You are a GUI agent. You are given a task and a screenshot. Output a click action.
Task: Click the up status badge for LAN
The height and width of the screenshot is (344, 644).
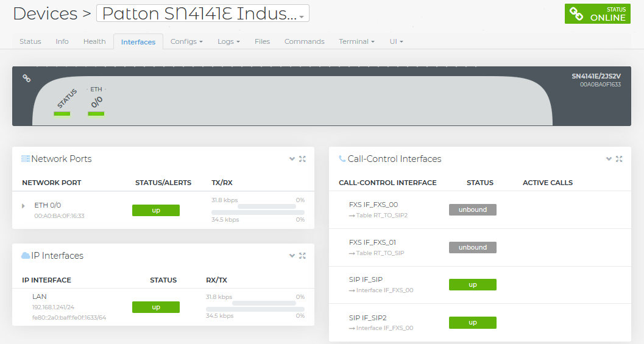tap(155, 307)
